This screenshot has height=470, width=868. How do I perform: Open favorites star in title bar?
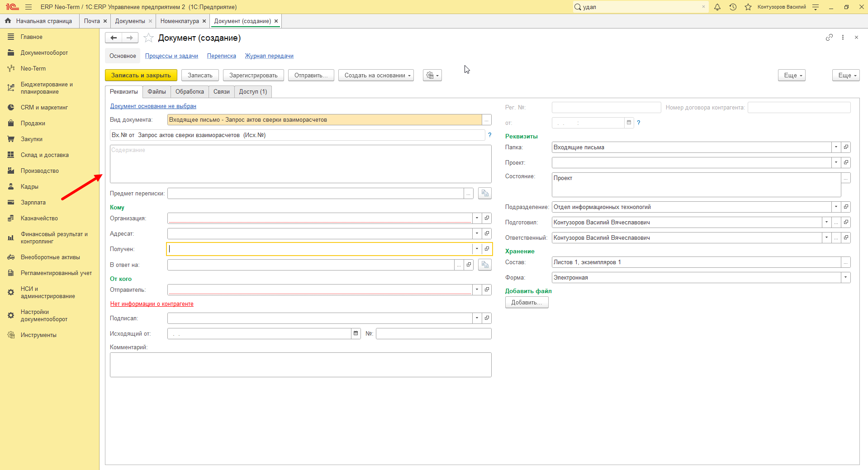click(x=748, y=7)
